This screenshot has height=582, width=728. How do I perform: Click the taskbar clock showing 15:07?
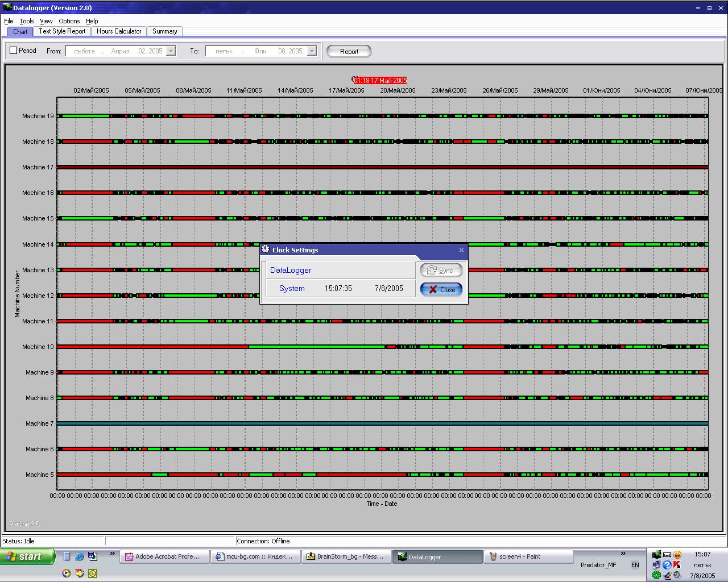[702, 554]
